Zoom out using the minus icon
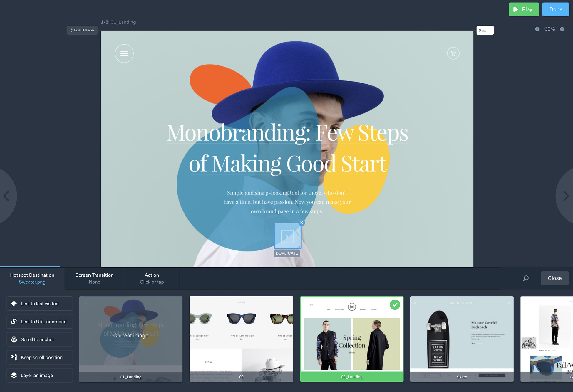The width and height of the screenshot is (573, 392). coord(537,29)
